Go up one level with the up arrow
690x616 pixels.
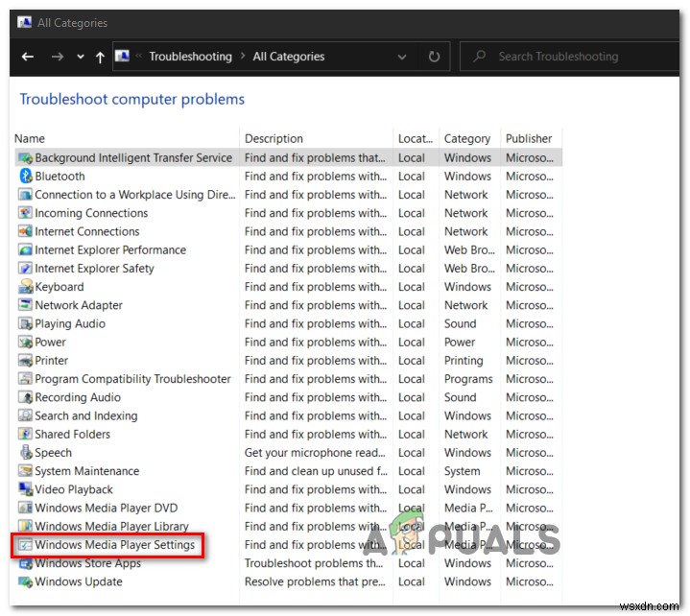pyautogui.click(x=100, y=57)
